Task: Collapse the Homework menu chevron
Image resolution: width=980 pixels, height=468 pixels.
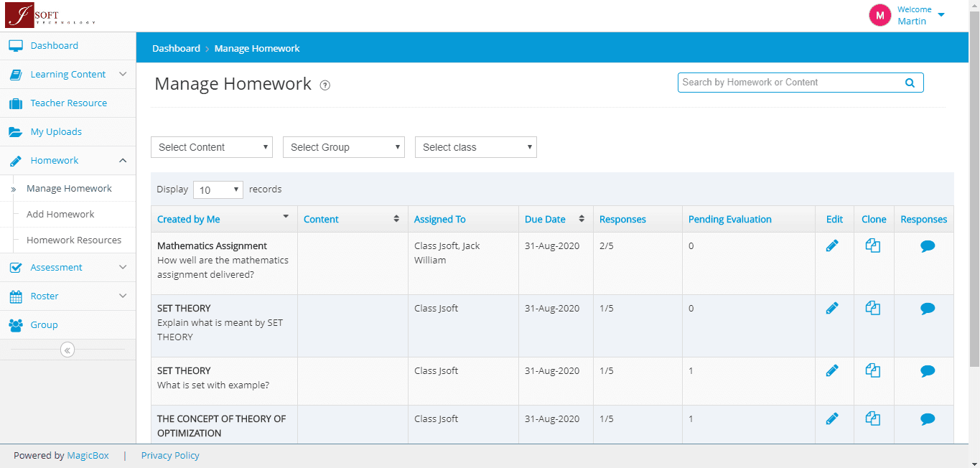Action: point(123,161)
